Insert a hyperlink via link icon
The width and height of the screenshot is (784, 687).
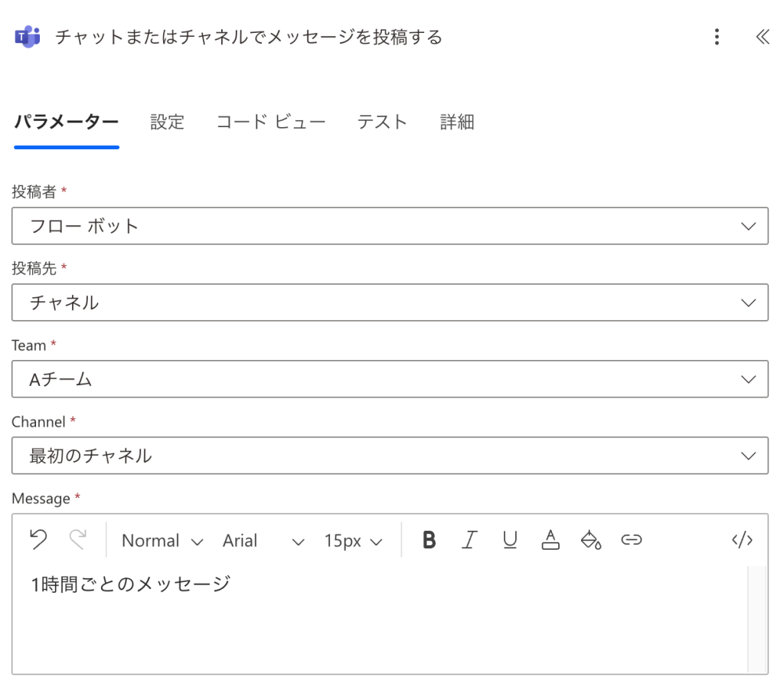(x=632, y=540)
